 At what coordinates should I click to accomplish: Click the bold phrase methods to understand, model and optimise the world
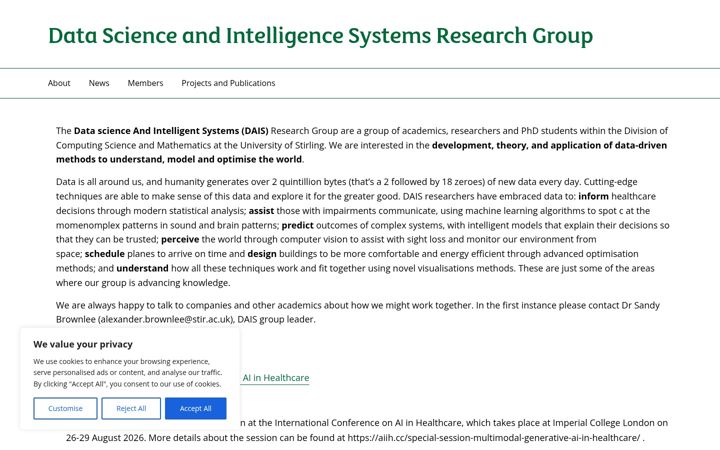tap(179, 159)
